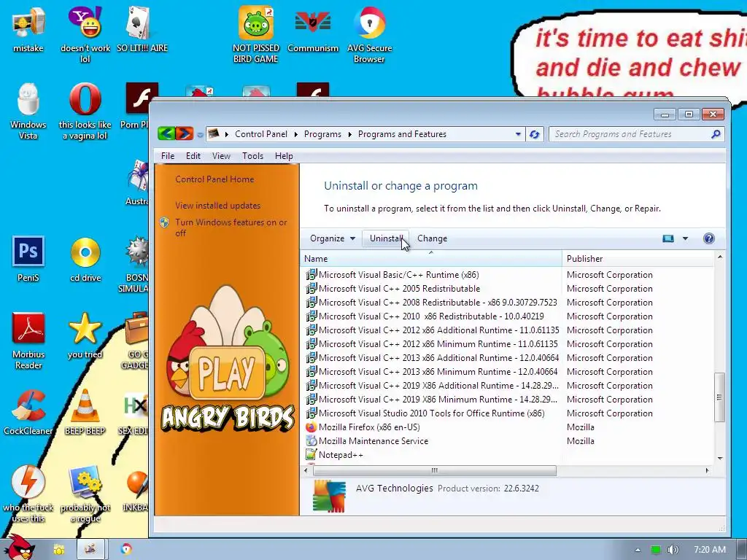Select Notepad++ in the program list
747x560 pixels.
tap(508, 455)
